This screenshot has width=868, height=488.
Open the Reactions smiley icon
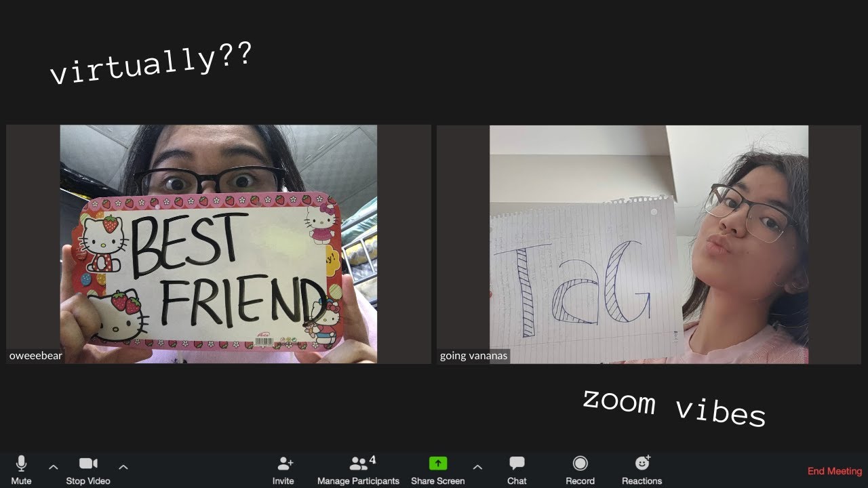[x=642, y=463]
